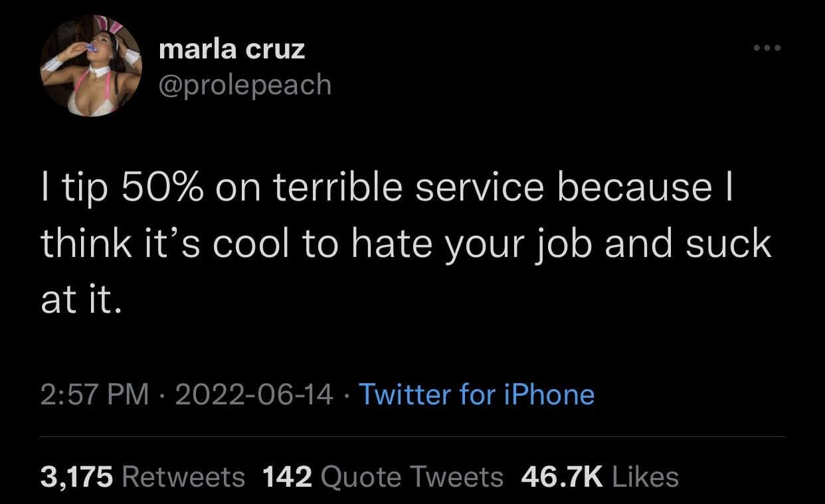This screenshot has width=825, height=504.
Task: Open marla cruz's profile picture
Action: pyautogui.click(x=91, y=66)
